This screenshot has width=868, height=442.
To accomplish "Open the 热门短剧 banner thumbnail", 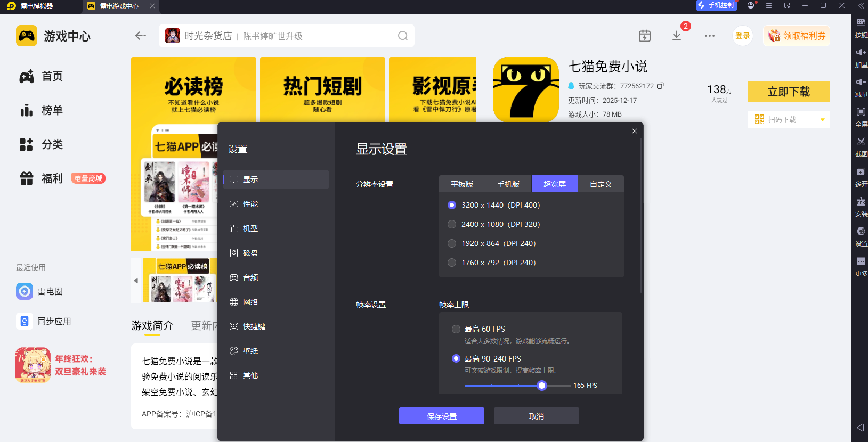I will 322,89.
